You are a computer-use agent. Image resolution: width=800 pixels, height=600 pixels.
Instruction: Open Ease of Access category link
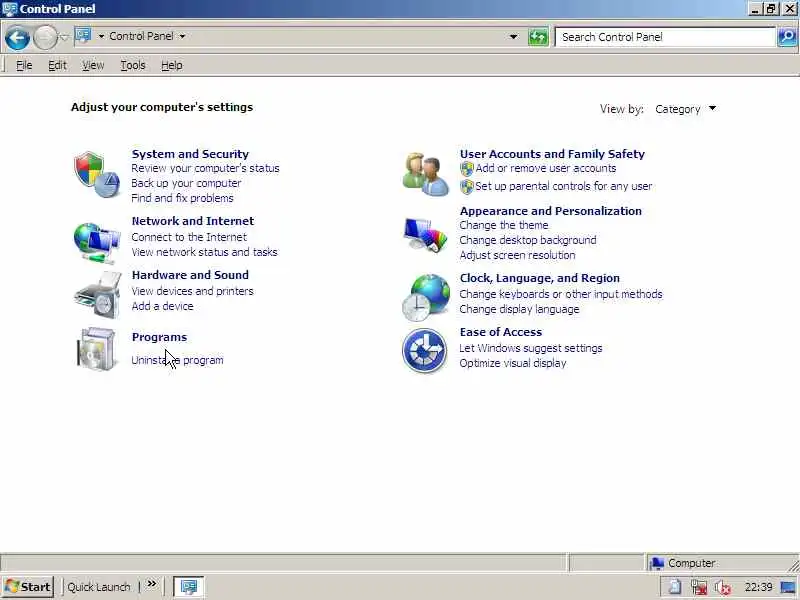pyautogui.click(x=501, y=332)
